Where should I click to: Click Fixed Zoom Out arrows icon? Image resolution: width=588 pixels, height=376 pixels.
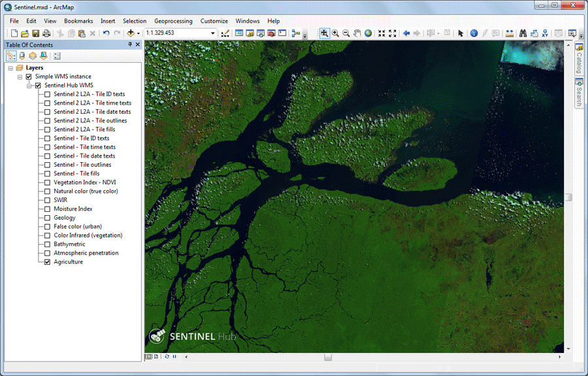click(x=393, y=33)
